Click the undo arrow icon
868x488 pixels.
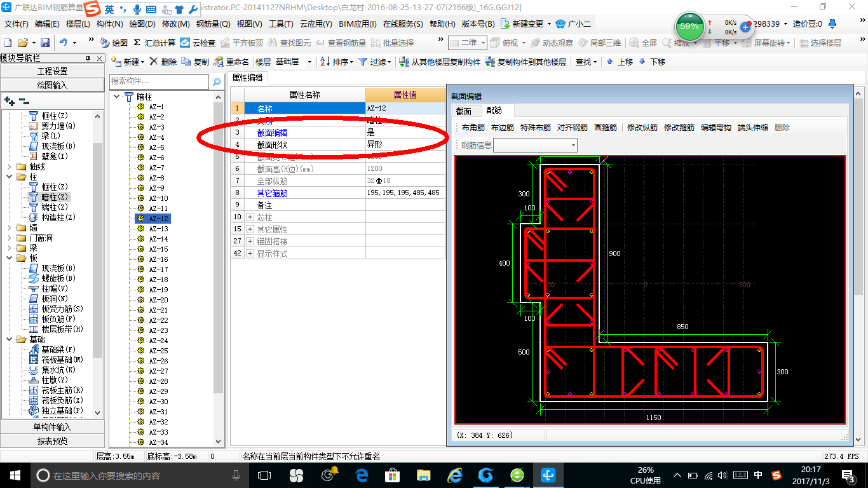(x=64, y=43)
